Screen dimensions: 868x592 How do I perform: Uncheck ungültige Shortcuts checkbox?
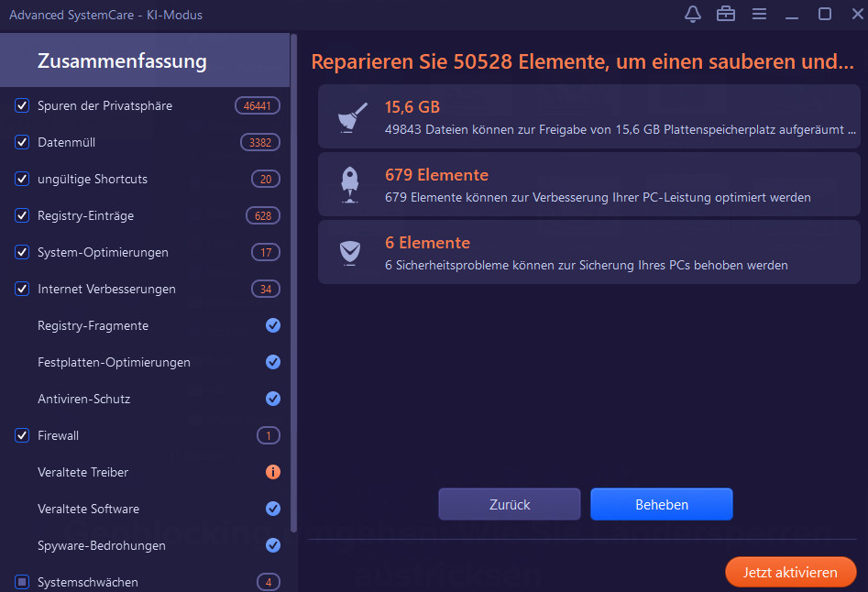point(22,179)
